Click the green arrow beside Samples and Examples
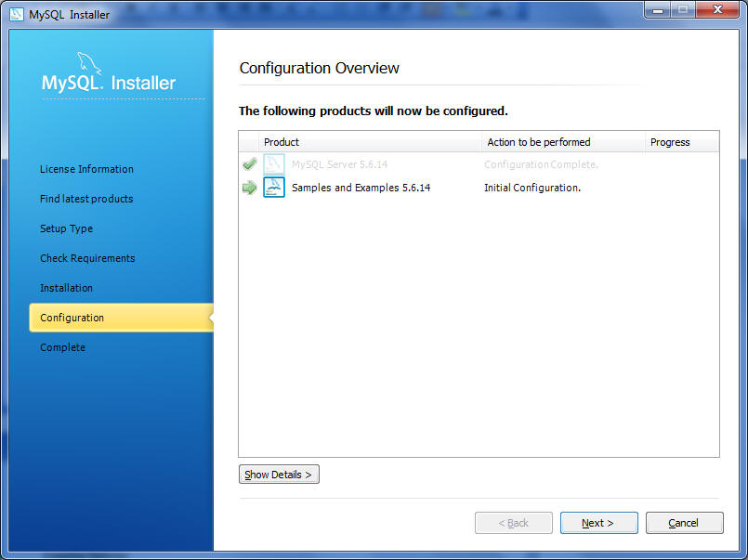The height and width of the screenshot is (560, 748). point(250,188)
